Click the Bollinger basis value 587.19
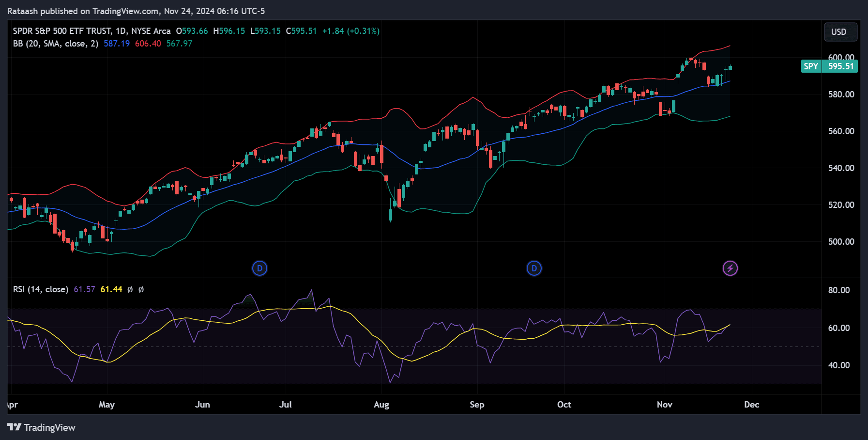The height and width of the screenshot is (440, 868). pyautogui.click(x=117, y=44)
